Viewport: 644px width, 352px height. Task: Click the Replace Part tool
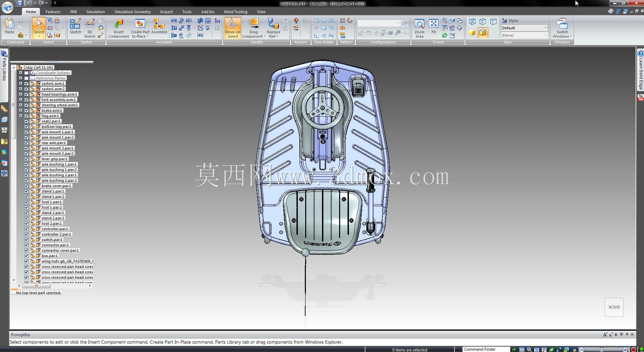click(273, 28)
